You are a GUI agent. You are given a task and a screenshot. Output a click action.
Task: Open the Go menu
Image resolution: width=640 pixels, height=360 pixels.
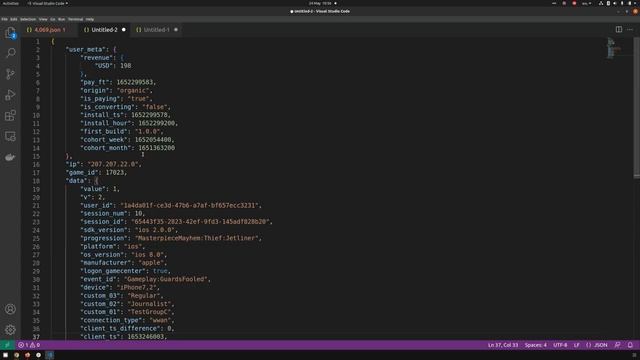(x=53, y=19)
